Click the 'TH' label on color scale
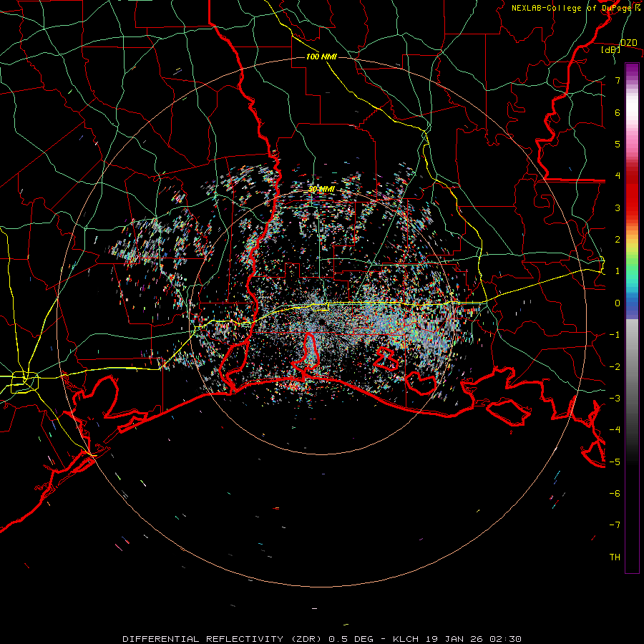Viewport: 644px width, 644px height. pos(615,557)
